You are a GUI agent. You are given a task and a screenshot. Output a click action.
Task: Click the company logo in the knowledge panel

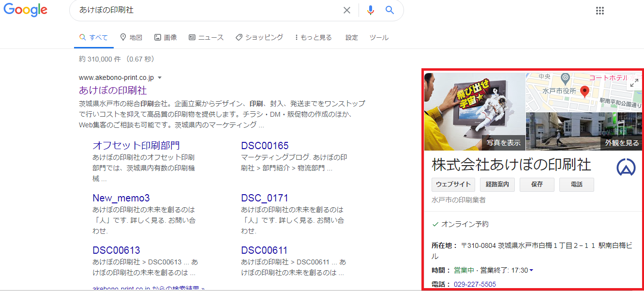[x=626, y=167]
